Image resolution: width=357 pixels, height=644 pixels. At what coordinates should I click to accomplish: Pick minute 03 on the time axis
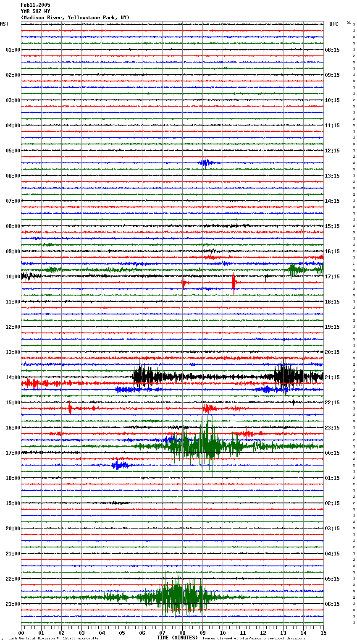pyautogui.click(x=81, y=633)
